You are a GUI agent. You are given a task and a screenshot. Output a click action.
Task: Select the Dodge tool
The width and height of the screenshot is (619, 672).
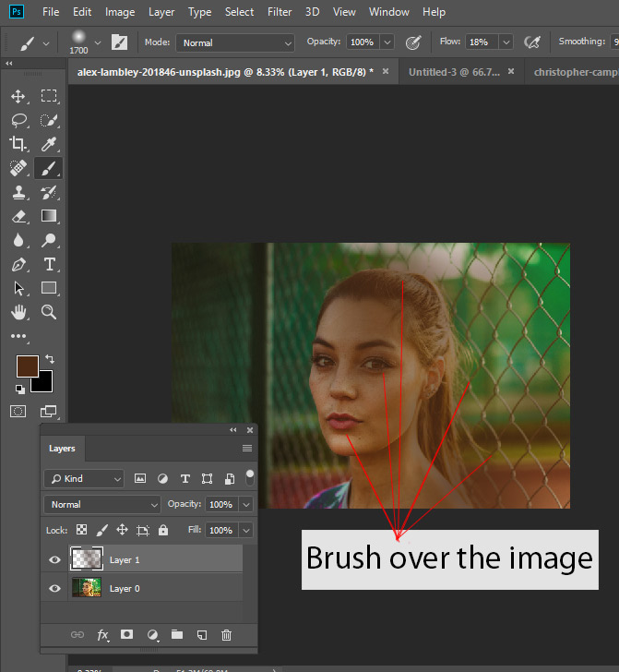click(49, 240)
